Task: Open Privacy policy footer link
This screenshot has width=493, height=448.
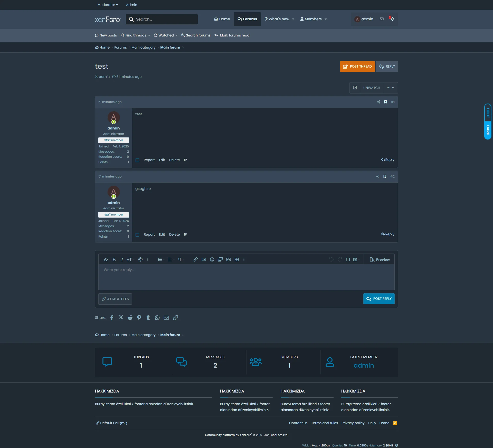Action: pos(353,423)
